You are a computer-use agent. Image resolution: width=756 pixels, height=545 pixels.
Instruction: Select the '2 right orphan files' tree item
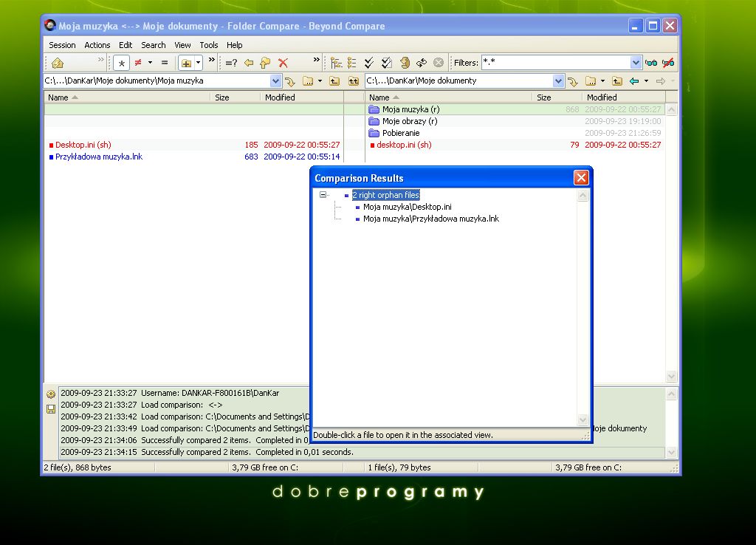pyautogui.click(x=385, y=195)
